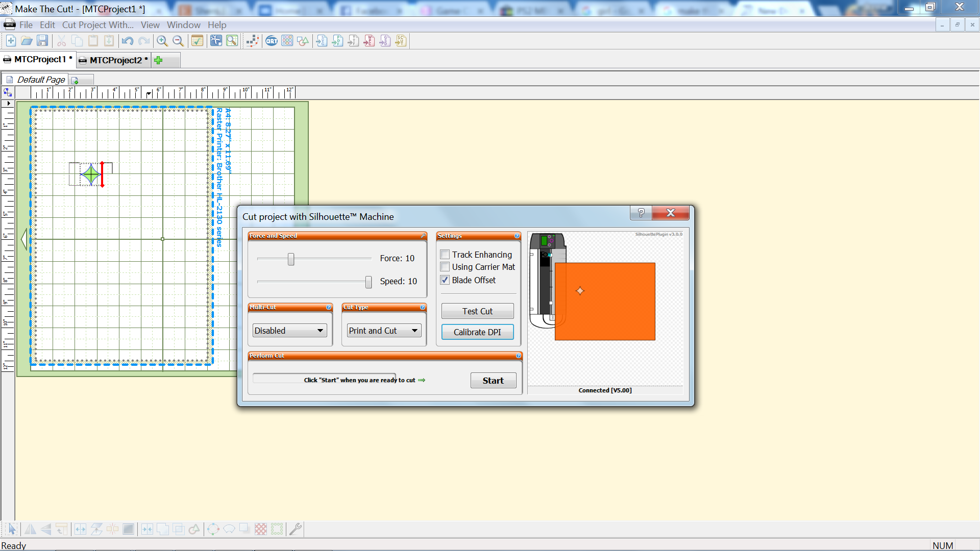Click the notes checkmark toolbar icon
Viewport: 980px width, 551px height.
[x=197, y=41]
